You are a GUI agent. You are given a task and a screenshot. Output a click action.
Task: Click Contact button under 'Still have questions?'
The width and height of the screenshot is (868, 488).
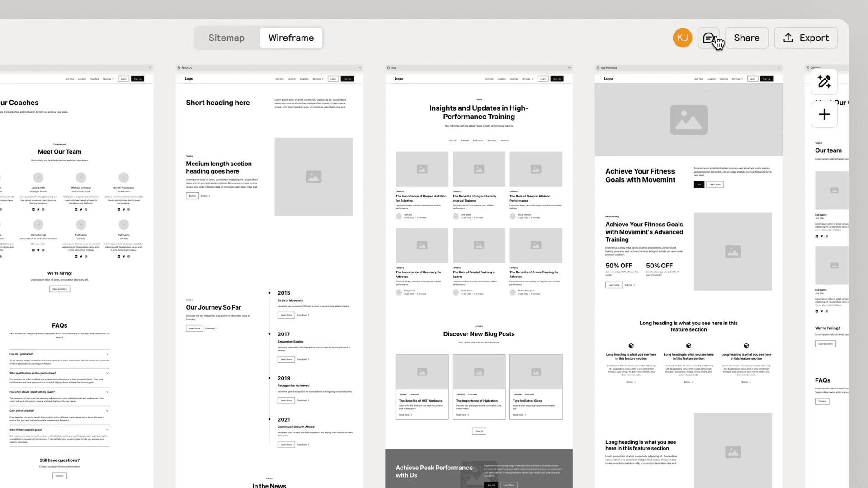tap(60, 476)
